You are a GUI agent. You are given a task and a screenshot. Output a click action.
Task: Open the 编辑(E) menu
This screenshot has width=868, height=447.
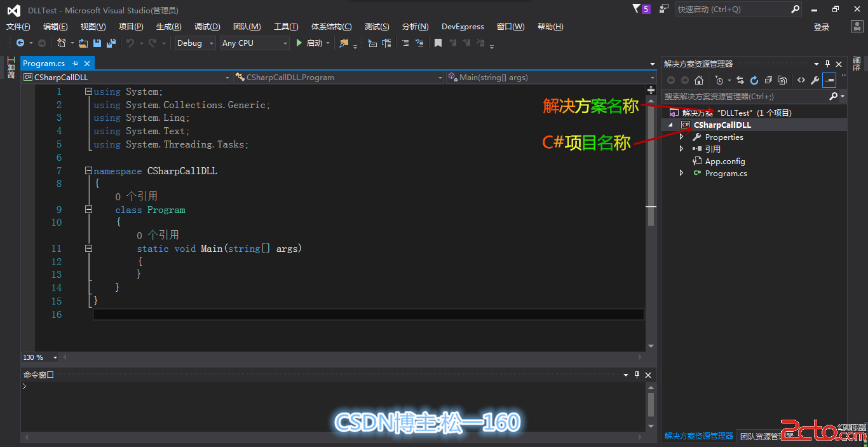(55, 27)
